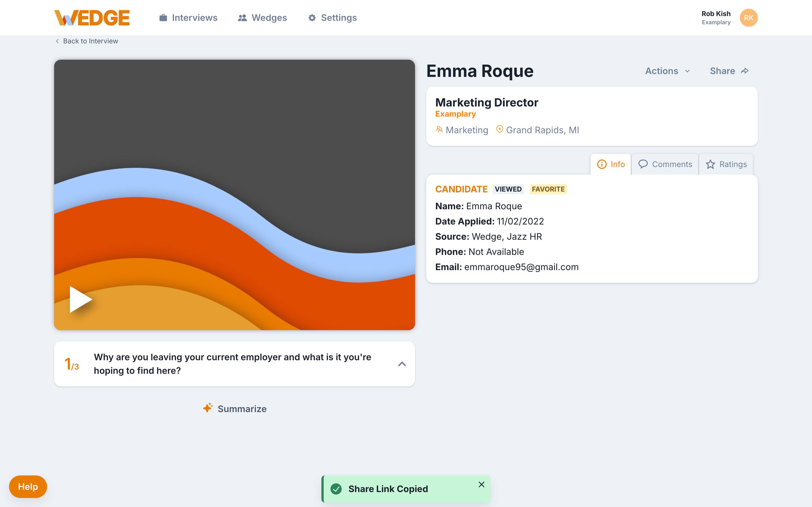Screen dimensions: 812x507
Task: Click the briefcase icon beside Interviews
Action: pyautogui.click(x=163, y=18)
